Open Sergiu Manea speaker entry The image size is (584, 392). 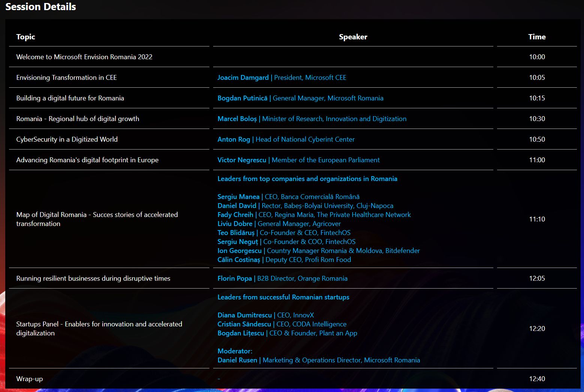click(x=288, y=197)
